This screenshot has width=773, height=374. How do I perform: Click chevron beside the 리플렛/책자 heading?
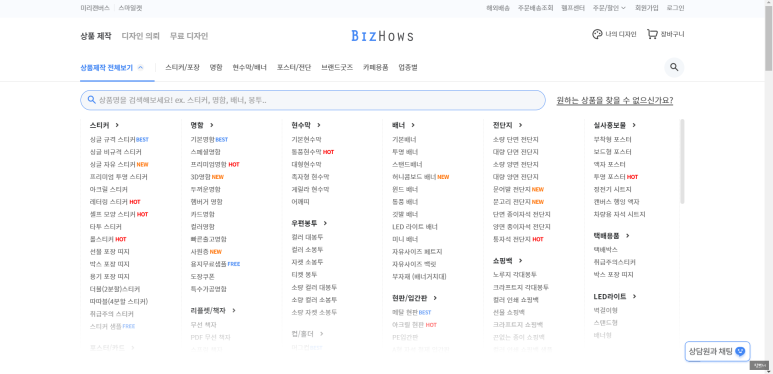tap(234, 310)
